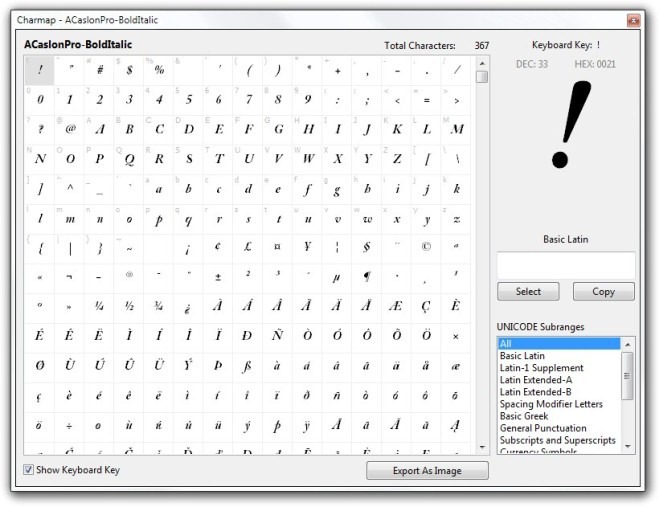Select Spacing Modifier Letters subrange
Image resolution: width=660 pixels, height=507 pixels.
pos(559,404)
